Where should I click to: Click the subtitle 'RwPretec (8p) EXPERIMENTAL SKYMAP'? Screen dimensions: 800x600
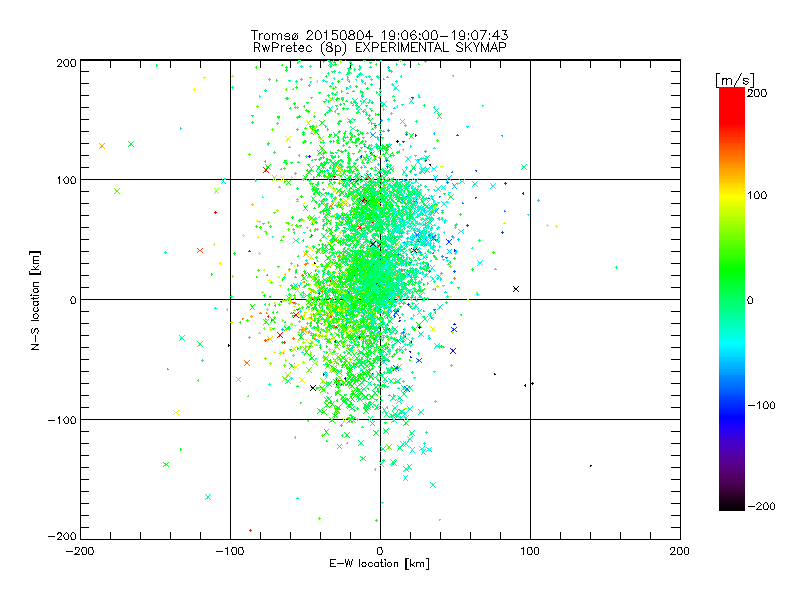click(380, 47)
